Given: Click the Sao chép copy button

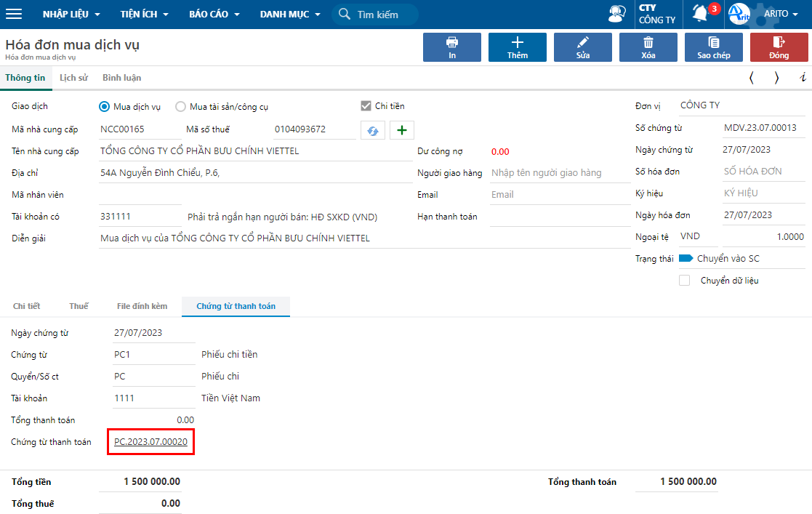Looking at the screenshot, I should coord(713,48).
